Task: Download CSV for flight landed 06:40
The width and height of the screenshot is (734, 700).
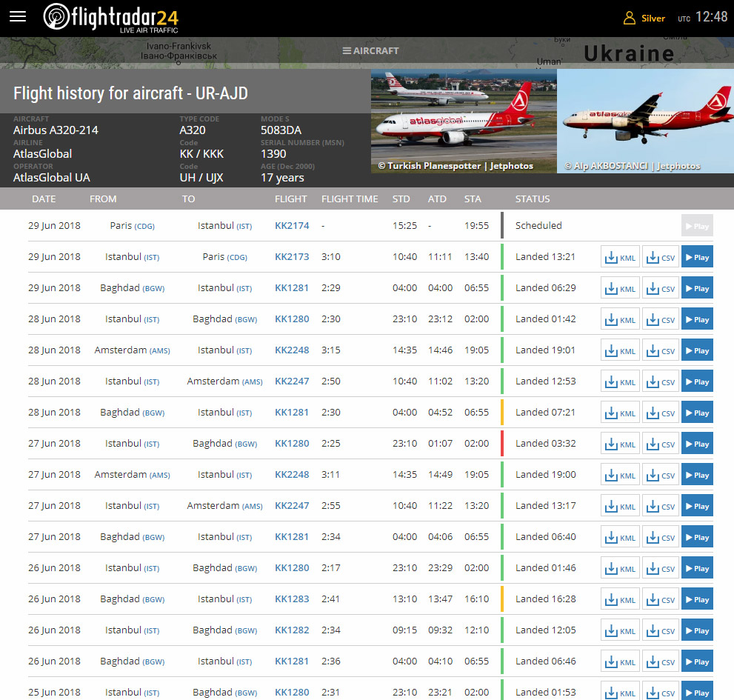Action: [x=661, y=537]
